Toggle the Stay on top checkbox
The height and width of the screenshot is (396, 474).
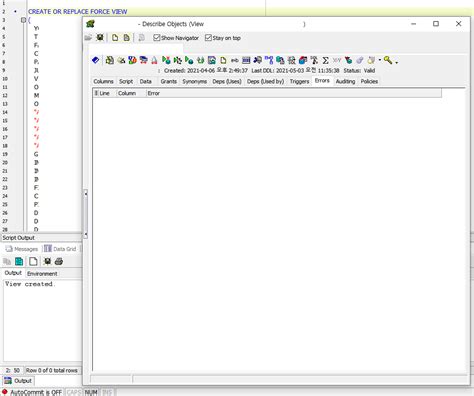208,38
